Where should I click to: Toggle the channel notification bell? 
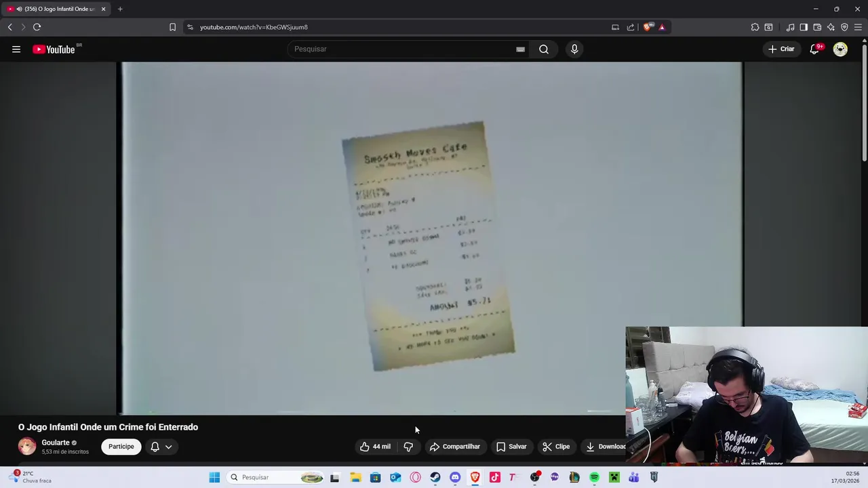[x=155, y=447]
